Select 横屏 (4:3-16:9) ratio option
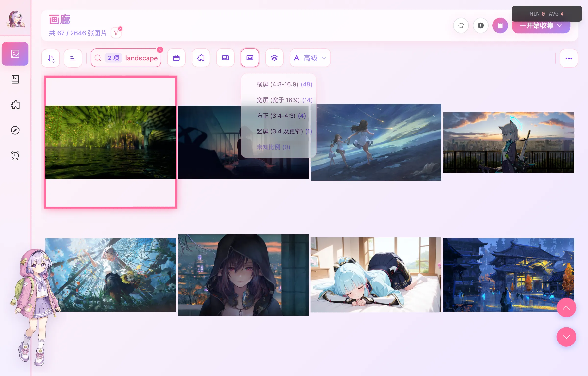The image size is (588, 376). [279, 84]
